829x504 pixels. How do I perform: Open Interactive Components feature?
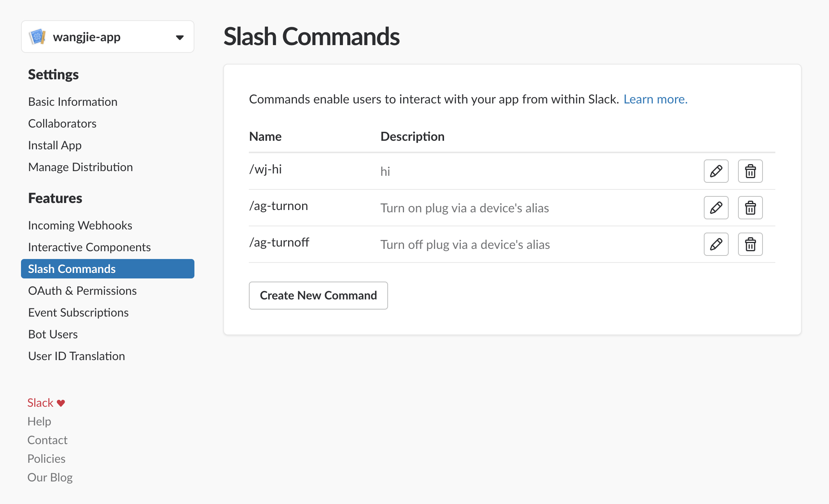pyautogui.click(x=89, y=247)
